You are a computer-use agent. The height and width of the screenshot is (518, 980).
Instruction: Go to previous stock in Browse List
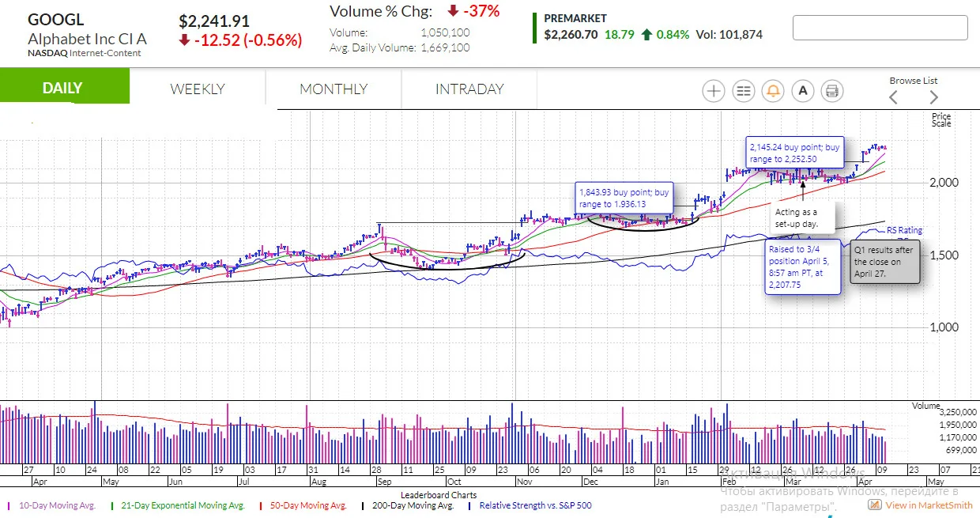[x=894, y=97]
